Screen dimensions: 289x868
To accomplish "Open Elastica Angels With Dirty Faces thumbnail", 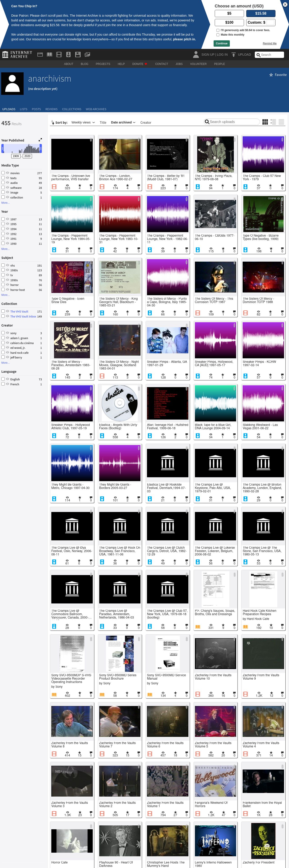I will click(120, 403).
